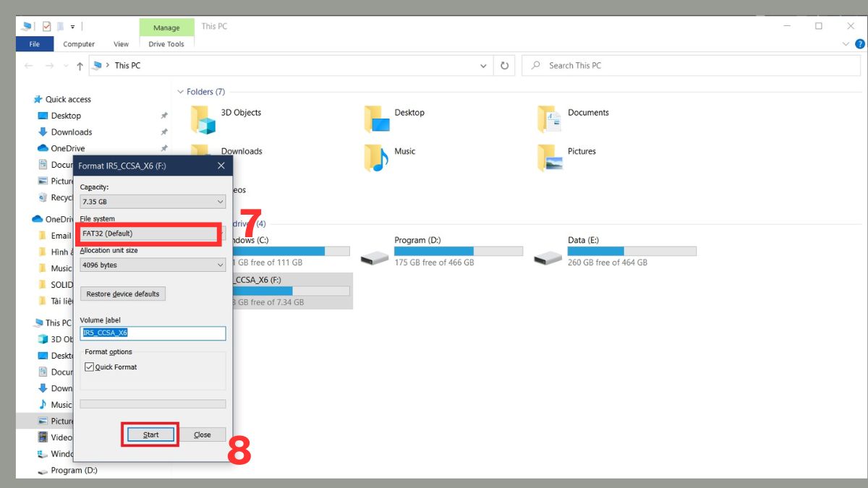This screenshot has width=868, height=488.
Task: Uncheck the Quick Format checkbox
Action: point(90,367)
